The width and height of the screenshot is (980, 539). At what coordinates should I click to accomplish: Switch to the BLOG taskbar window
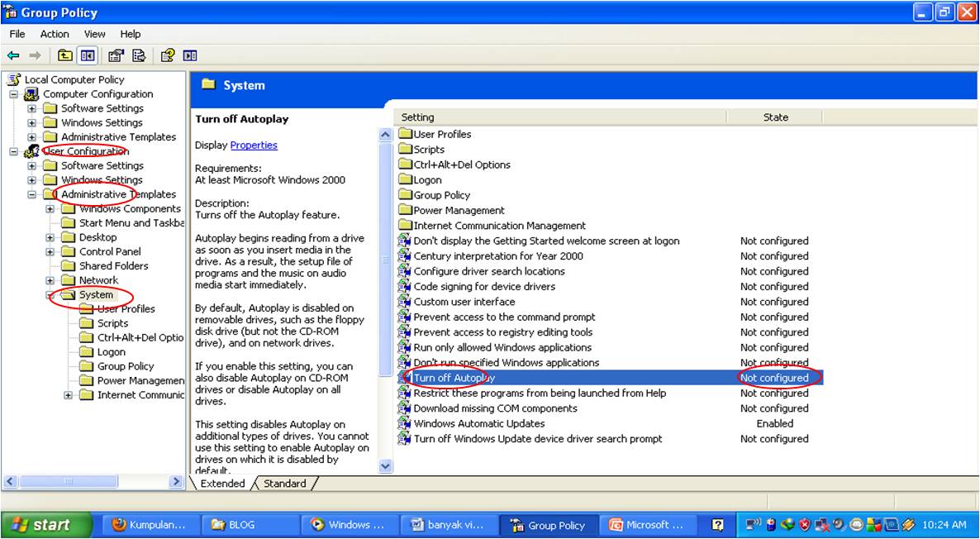pyautogui.click(x=249, y=525)
